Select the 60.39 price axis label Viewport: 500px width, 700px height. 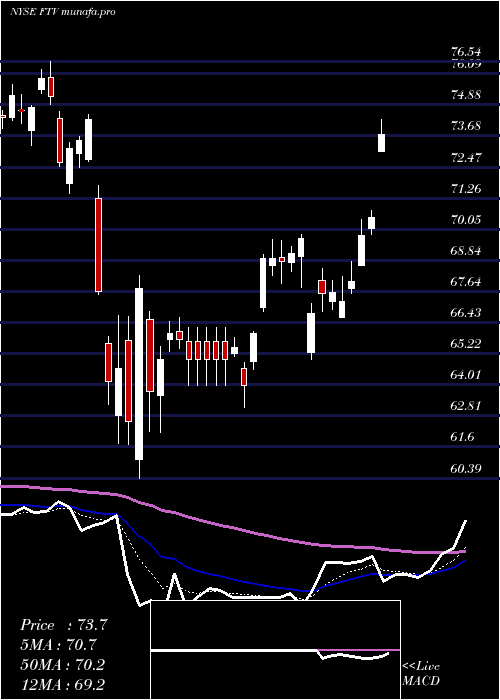point(468,468)
